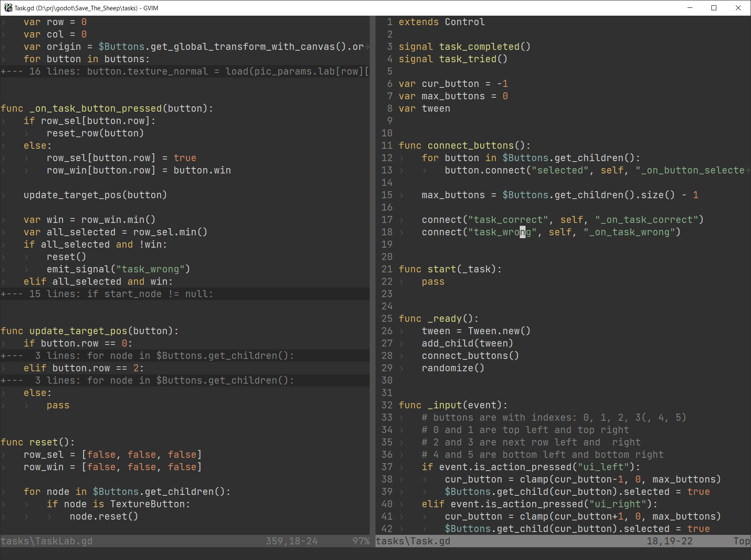Screen dimensions: 751x560
Task: Click 'func update_target_pos(button):' definition
Action: [x=89, y=331]
